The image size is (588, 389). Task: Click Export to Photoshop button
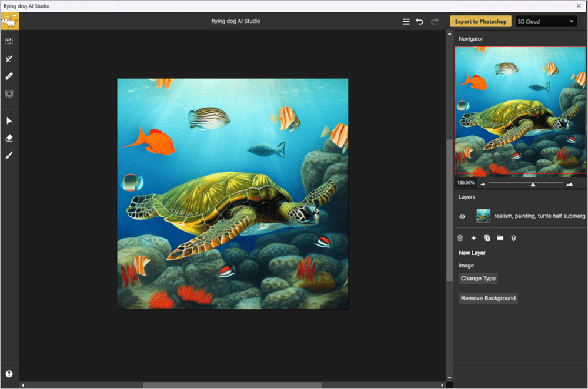pyautogui.click(x=481, y=21)
